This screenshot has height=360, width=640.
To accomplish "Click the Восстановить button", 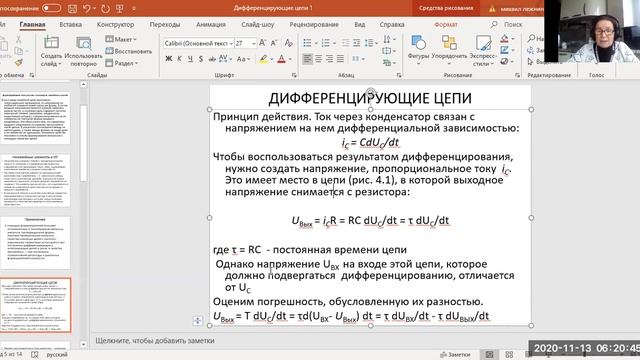I will (x=129, y=51).
